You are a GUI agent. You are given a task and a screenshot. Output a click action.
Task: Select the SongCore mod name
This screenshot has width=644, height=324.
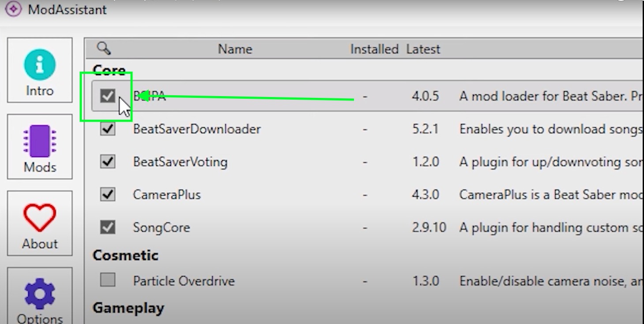pos(162,228)
